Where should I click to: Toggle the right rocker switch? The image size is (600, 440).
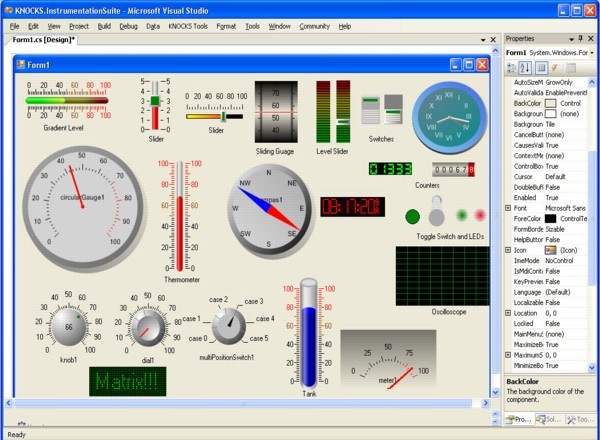pyautogui.click(x=393, y=109)
